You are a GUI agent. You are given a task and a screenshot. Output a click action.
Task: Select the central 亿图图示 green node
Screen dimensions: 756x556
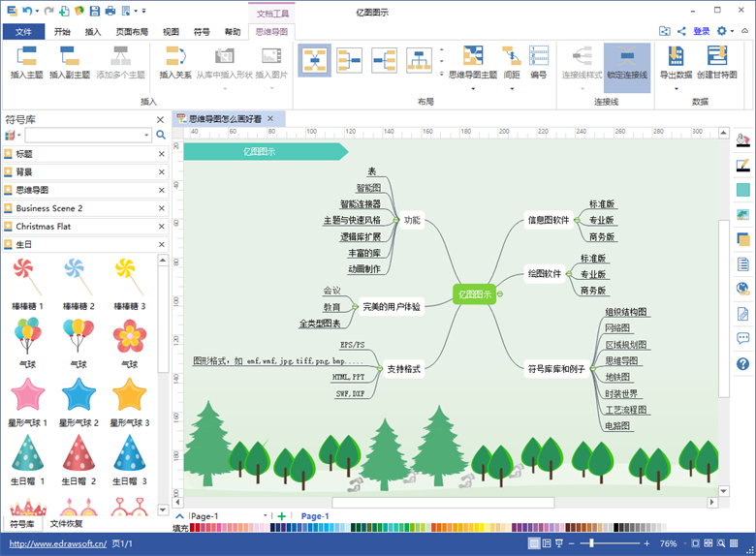[474, 294]
